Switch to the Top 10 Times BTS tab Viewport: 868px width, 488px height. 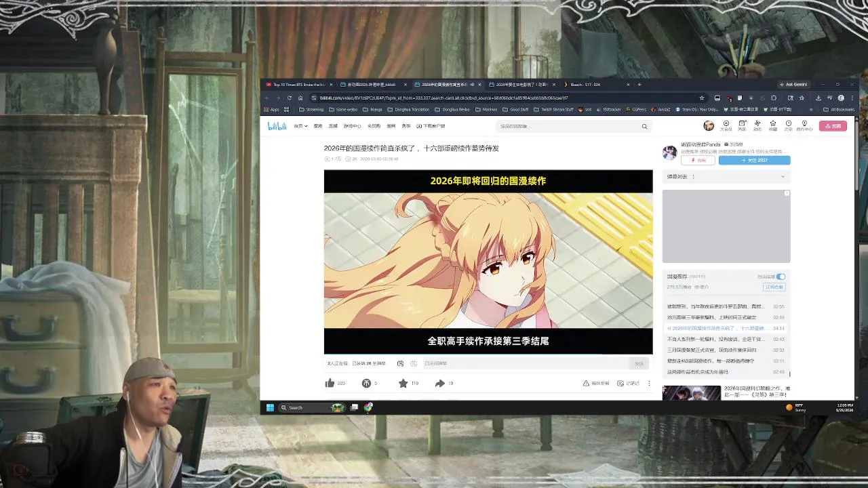tap(298, 85)
